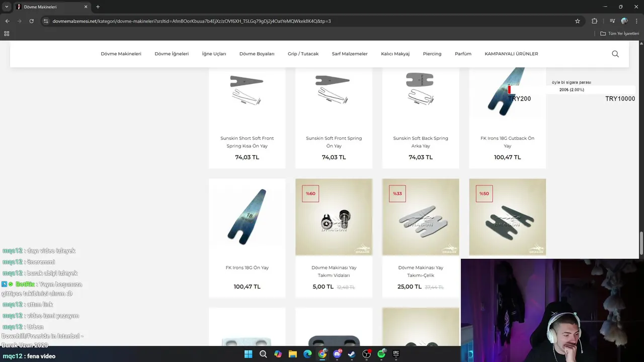Open Dövme İğneleri menu category
The height and width of the screenshot is (362, 644).
click(172, 54)
